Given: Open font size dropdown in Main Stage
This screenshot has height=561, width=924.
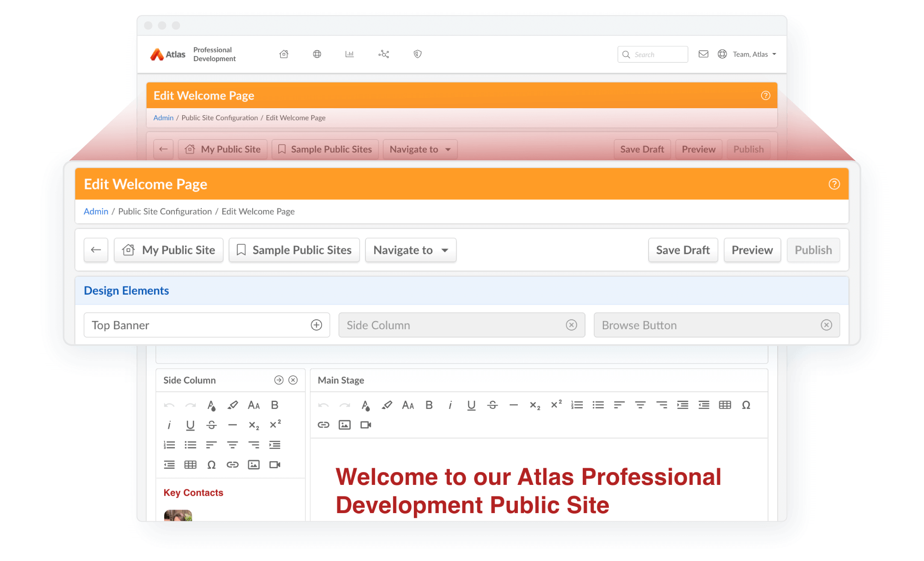Looking at the screenshot, I should tap(408, 405).
